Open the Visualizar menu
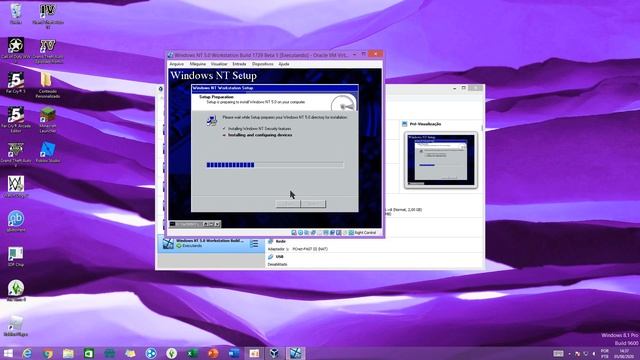This screenshot has height=360, width=640. pyautogui.click(x=219, y=64)
